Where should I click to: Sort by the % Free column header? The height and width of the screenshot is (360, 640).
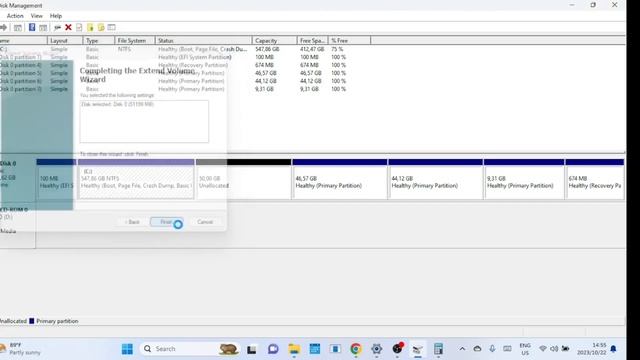coord(349,40)
